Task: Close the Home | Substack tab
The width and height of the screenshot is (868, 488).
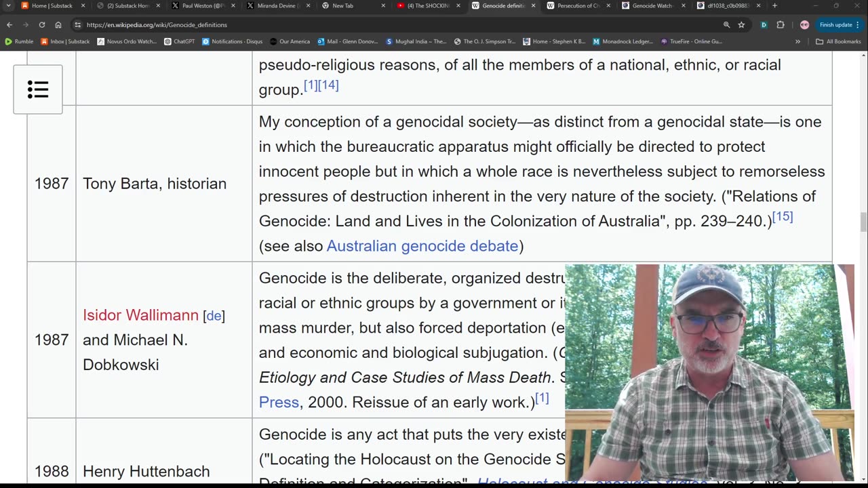Action: pyautogui.click(x=83, y=6)
